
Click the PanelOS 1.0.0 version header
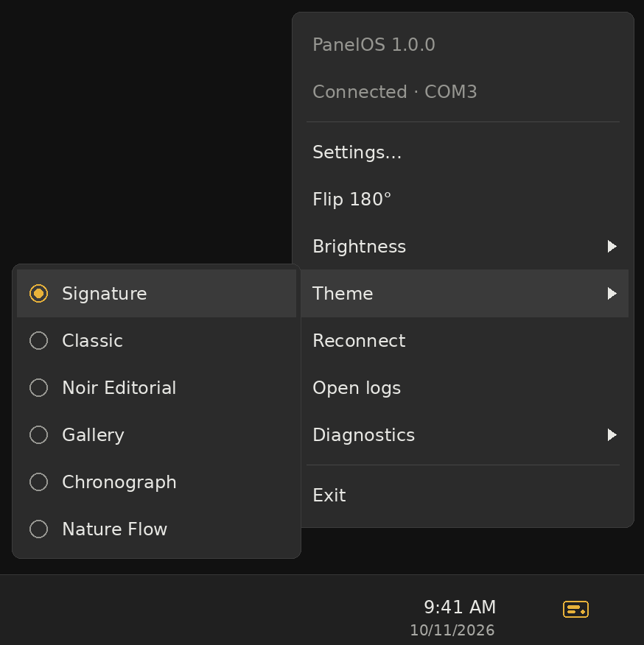[374, 44]
